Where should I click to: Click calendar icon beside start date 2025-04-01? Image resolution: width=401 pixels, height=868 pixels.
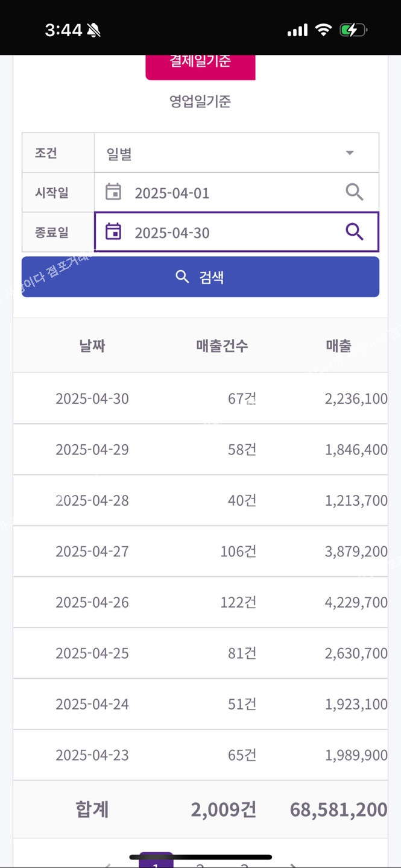pyautogui.click(x=113, y=192)
